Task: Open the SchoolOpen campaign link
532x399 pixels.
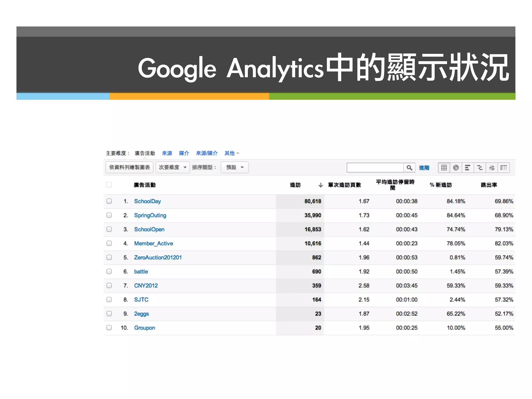Action: point(149,229)
